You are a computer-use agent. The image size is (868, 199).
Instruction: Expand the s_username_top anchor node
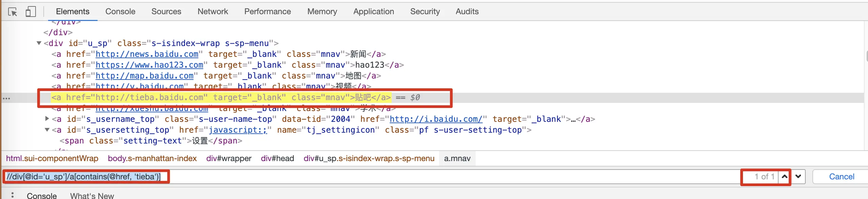[x=47, y=119]
